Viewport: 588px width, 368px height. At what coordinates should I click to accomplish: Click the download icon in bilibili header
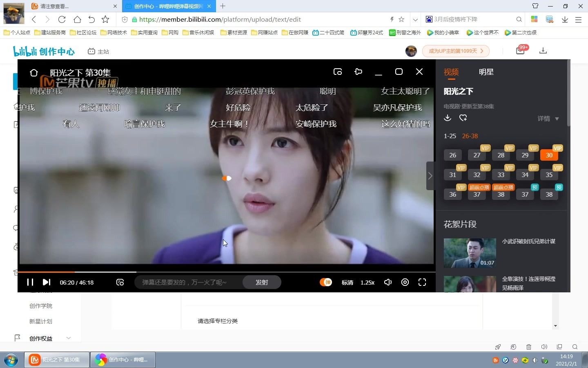click(543, 51)
